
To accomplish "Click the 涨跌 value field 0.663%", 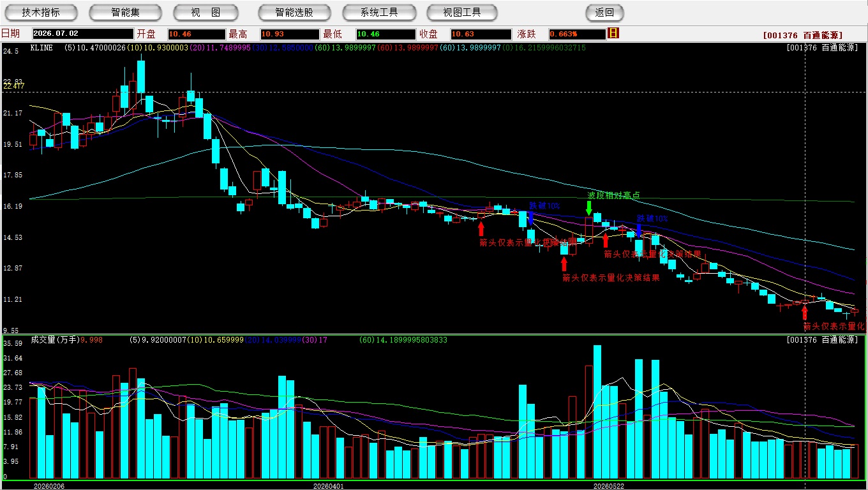I will click(576, 34).
